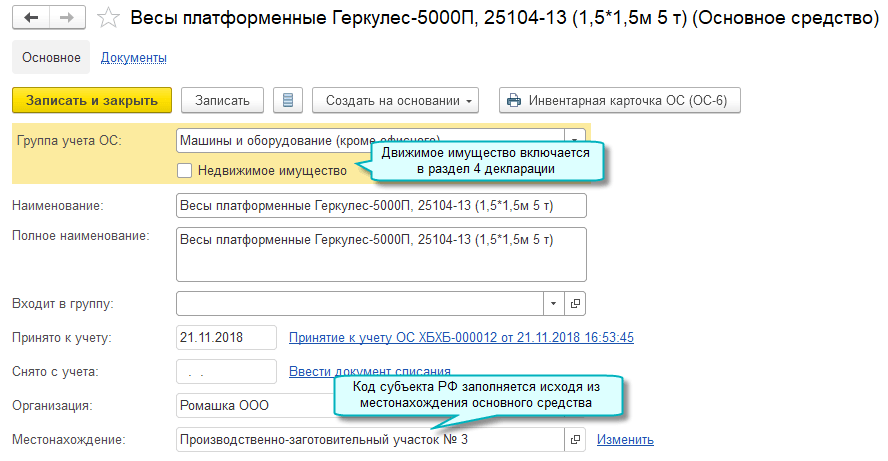Screen dimensions: 888x461
Task: Click the forward navigation arrow
Action: click(x=66, y=19)
